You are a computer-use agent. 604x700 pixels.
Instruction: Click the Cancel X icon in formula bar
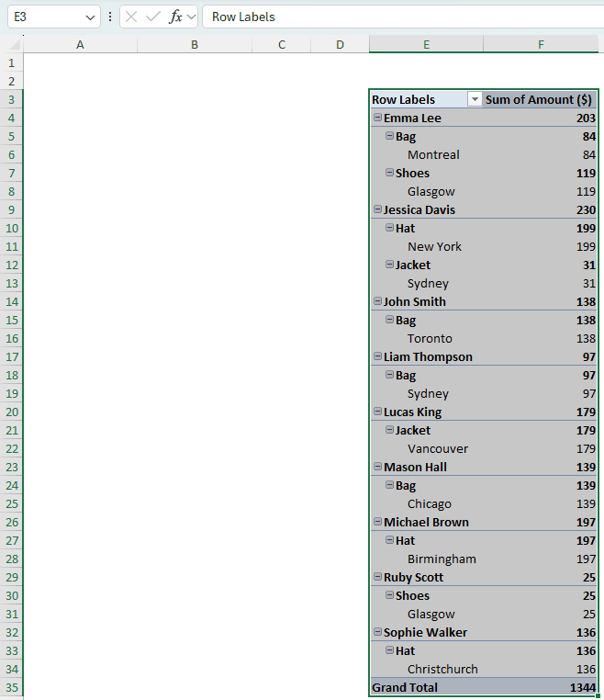click(131, 17)
